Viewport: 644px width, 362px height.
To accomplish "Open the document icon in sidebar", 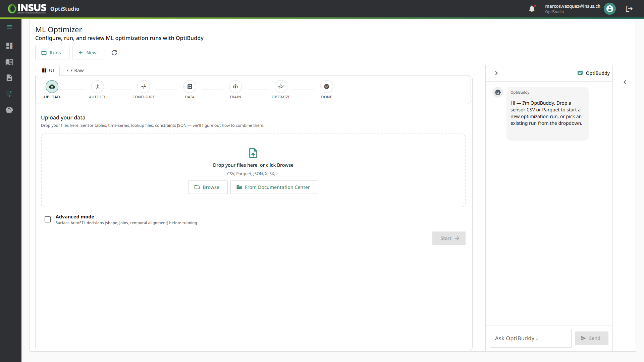I will pos(9,78).
